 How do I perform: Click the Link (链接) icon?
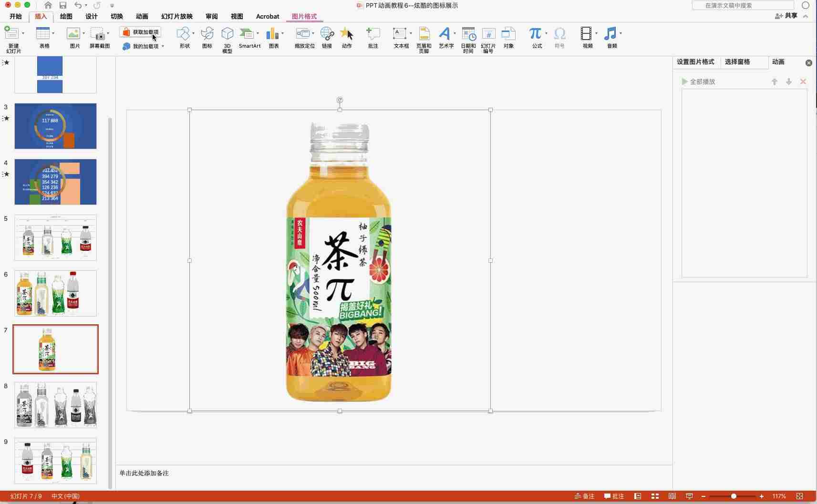coord(327,33)
